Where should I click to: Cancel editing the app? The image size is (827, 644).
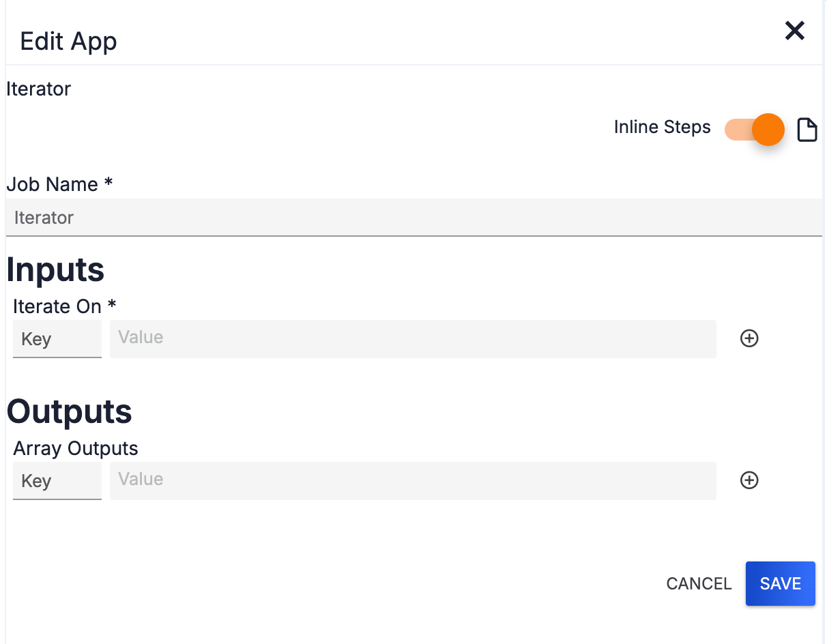[699, 583]
